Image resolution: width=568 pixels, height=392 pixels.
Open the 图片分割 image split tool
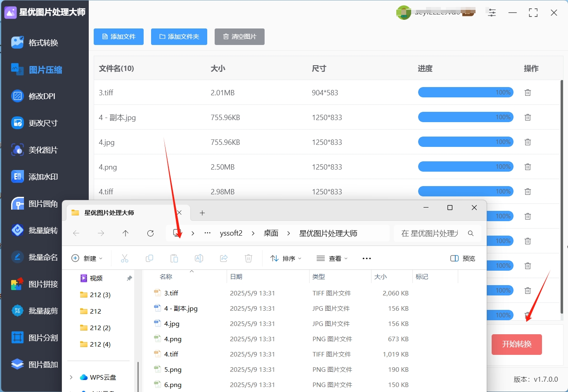[35, 338]
